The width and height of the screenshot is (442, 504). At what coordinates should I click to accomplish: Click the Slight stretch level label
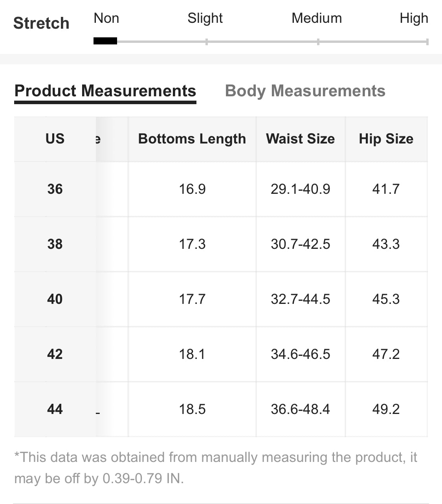tap(205, 18)
